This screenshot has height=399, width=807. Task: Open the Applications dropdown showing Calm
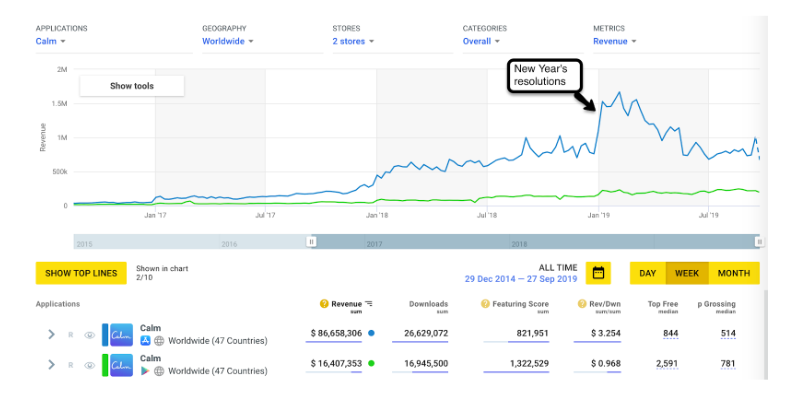tap(50, 41)
